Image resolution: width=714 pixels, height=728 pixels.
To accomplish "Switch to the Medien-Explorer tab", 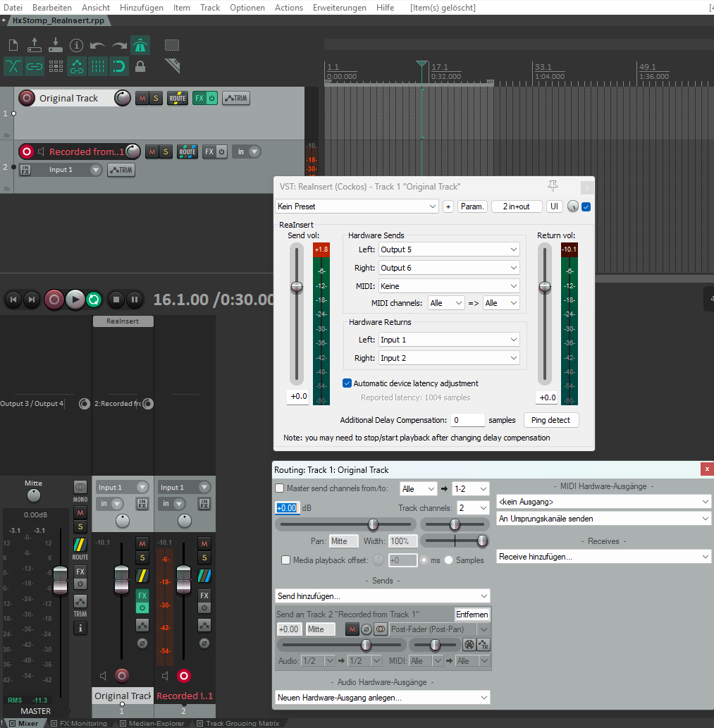I will pos(152,723).
